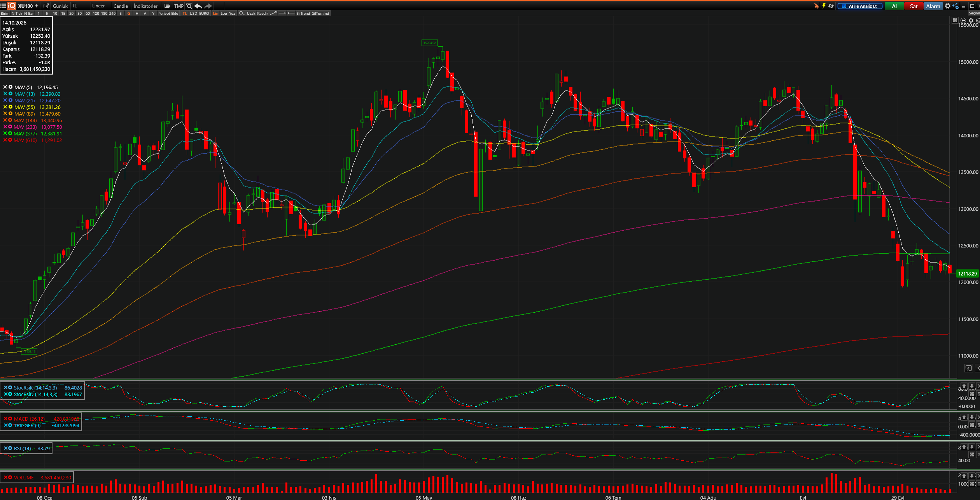Enable Log scale mode

click(224, 13)
